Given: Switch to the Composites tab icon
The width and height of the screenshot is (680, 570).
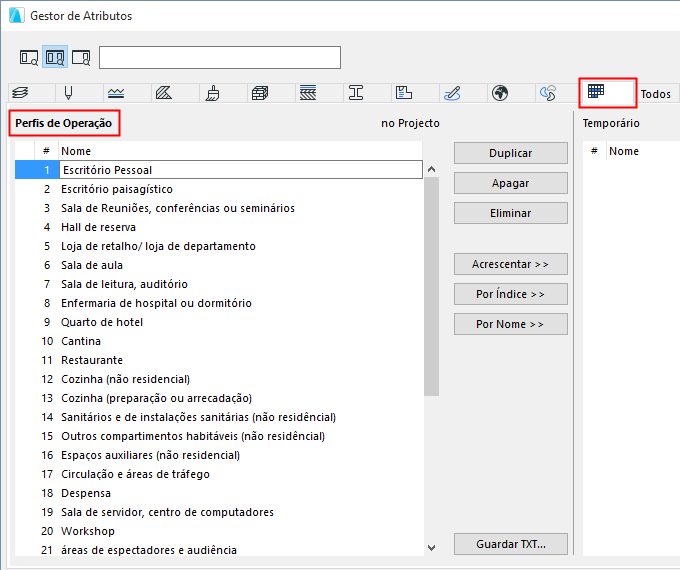Looking at the screenshot, I should pos(308,93).
